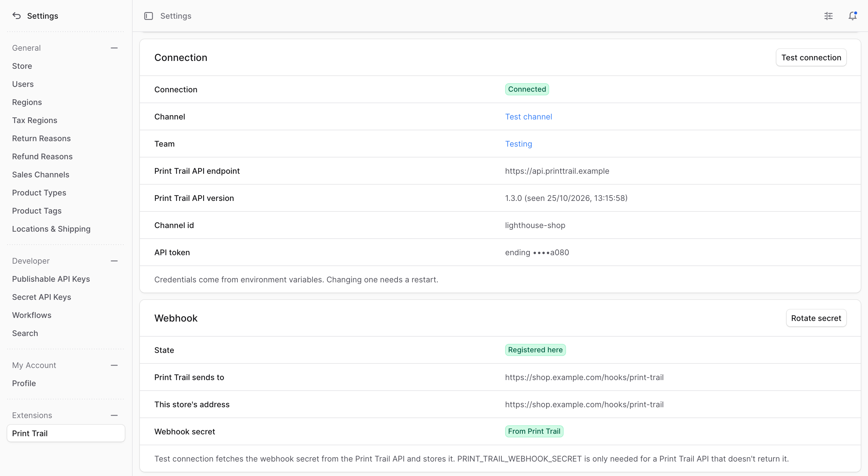This screenshot has width=868, height=476.
Task: Select Print Trail extension
Action: pyautogui.click(x=66, y=433)
